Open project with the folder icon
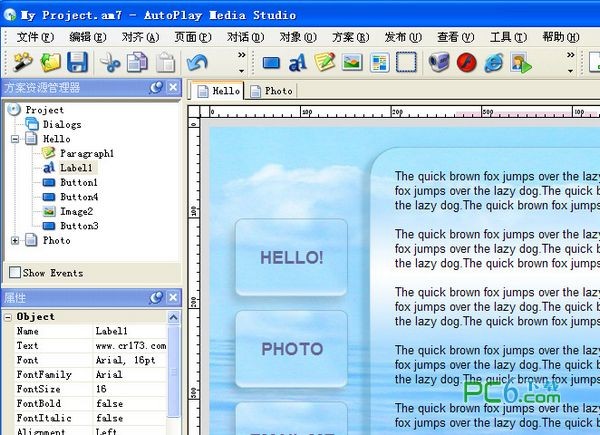This screenshot has width=600, height=435. tap(51, 62)
